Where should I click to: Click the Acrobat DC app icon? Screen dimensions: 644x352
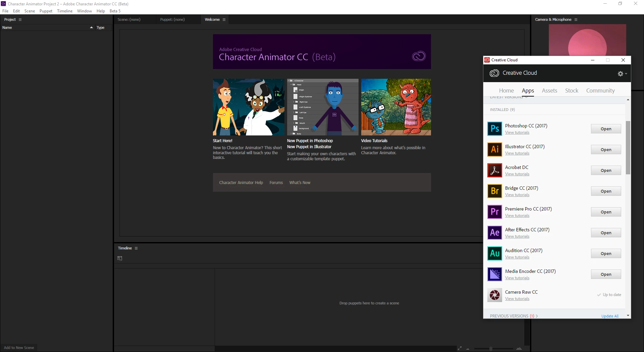point(495,170)
